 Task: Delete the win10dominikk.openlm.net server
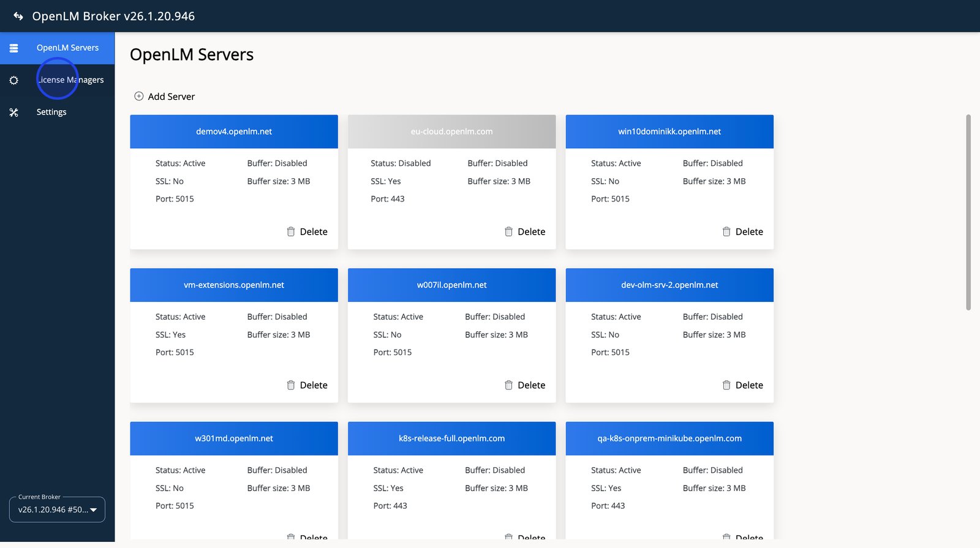tap(742, 231)
